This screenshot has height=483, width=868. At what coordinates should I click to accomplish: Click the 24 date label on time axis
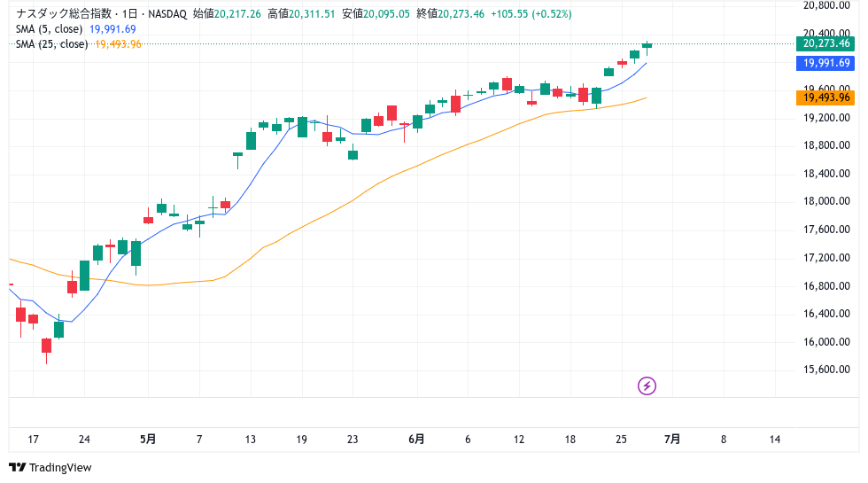84,440
